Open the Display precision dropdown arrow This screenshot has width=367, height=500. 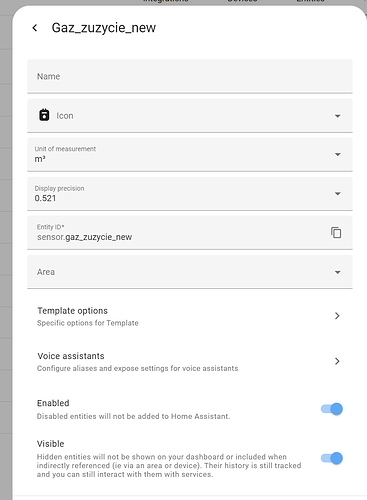pyautogui.click(x=338, y=194)
